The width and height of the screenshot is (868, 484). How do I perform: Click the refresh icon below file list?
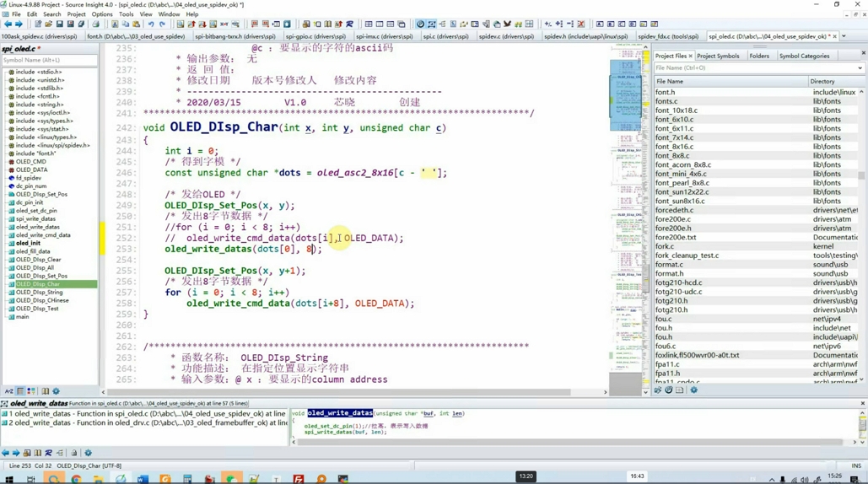669,390
